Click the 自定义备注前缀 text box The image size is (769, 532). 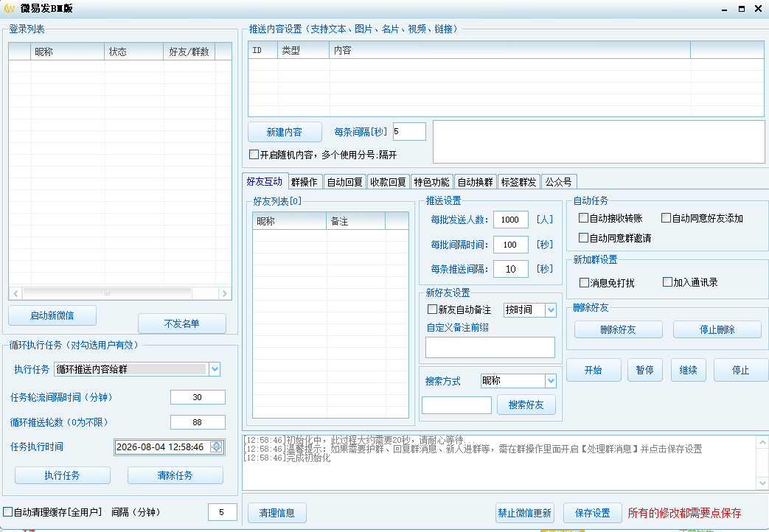490,347
